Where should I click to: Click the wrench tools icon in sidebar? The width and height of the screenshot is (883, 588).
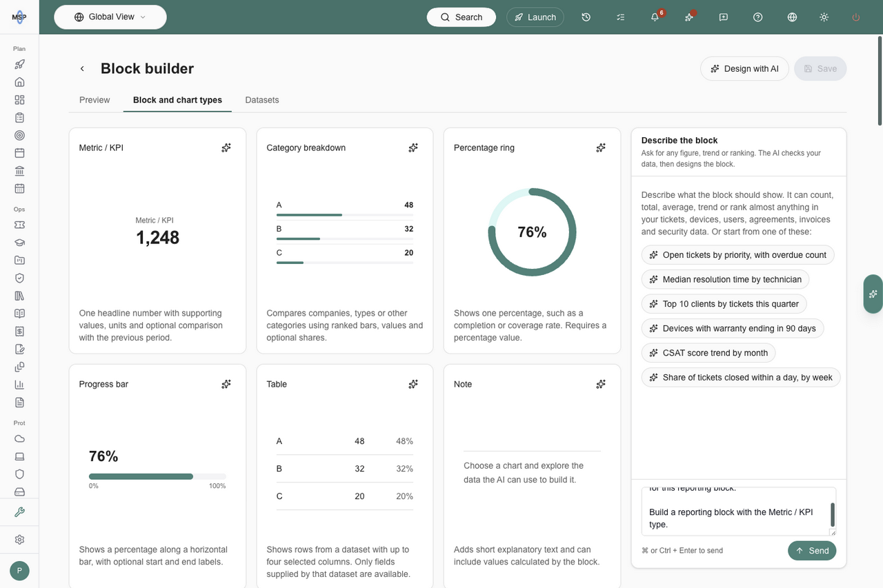pyautogui.click(x=19, y=512)
